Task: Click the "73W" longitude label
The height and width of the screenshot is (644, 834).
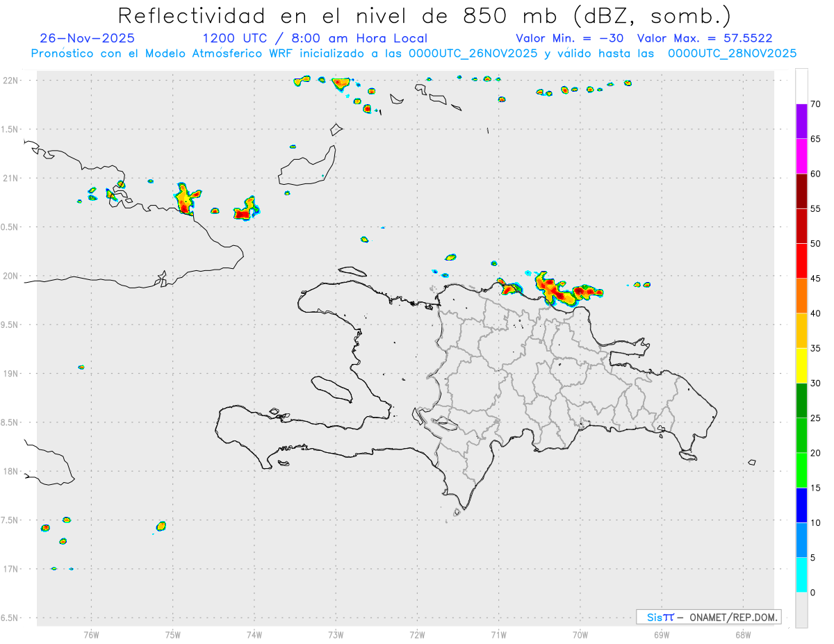Action: coord(336,634)
